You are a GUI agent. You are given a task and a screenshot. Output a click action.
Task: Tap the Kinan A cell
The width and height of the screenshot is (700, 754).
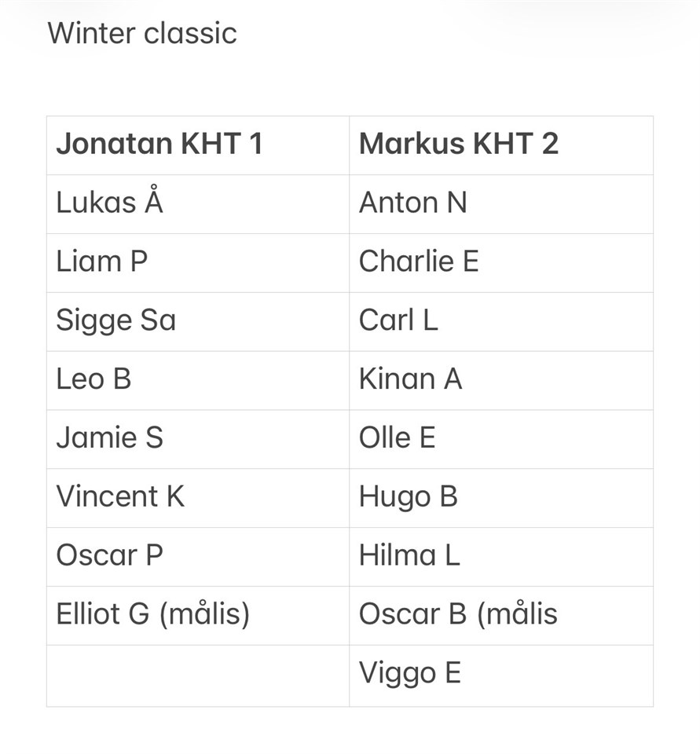(411, 379)
